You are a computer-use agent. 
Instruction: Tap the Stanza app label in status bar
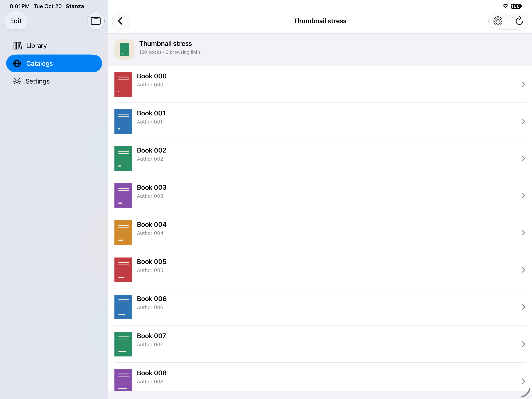[75, 6]
